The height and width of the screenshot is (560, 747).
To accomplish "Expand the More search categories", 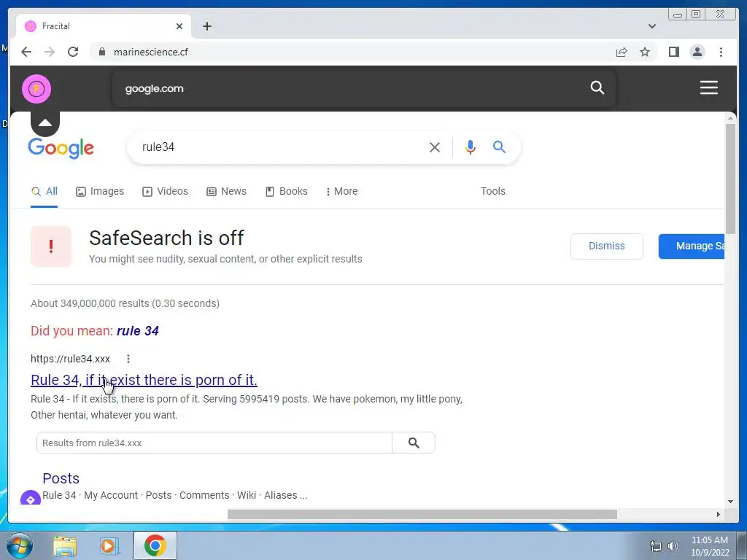I will point(341,192).
